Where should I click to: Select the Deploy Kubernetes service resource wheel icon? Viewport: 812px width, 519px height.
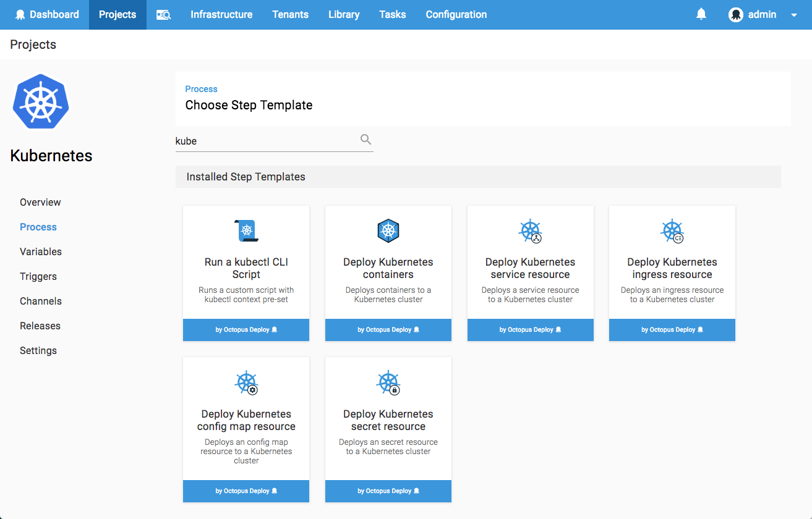(x=530, y=230)
